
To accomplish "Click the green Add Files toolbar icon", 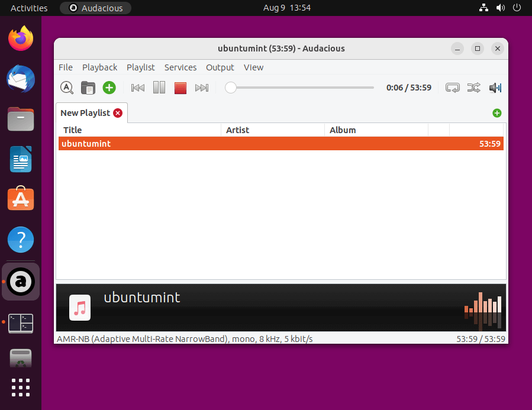I will click(109, 88).
